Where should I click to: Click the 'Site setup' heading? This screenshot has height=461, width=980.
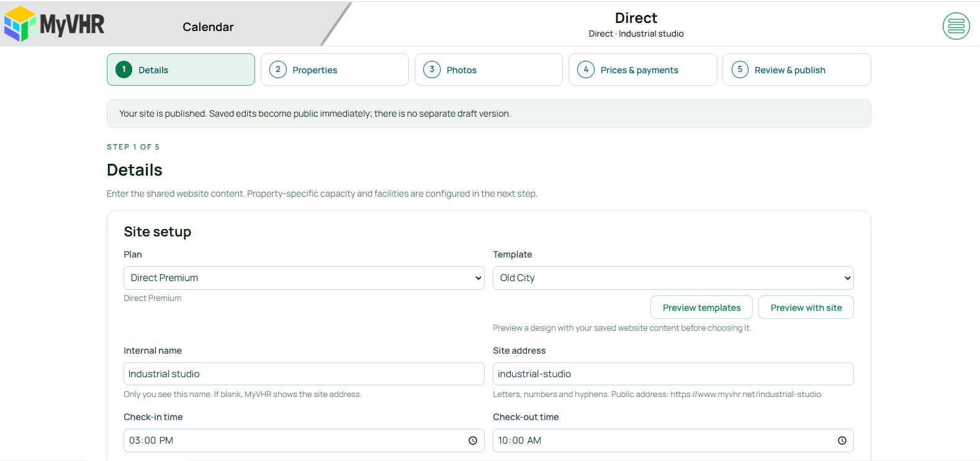click(158, 231)
